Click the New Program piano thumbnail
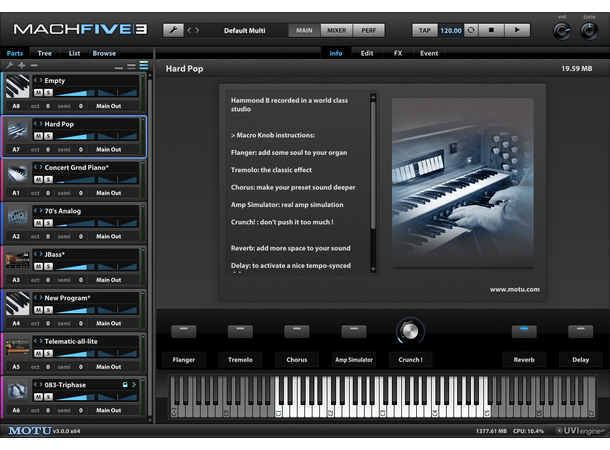Screen dimensions: 610x450 (x=18, y=304)
